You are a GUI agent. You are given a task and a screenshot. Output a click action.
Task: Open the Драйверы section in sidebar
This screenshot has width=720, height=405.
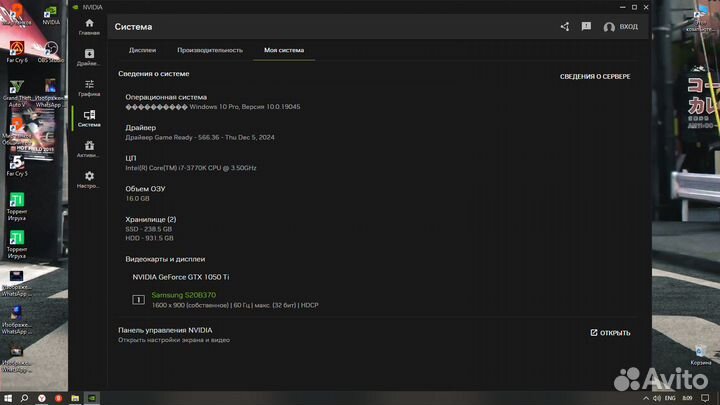coord(89,57)
